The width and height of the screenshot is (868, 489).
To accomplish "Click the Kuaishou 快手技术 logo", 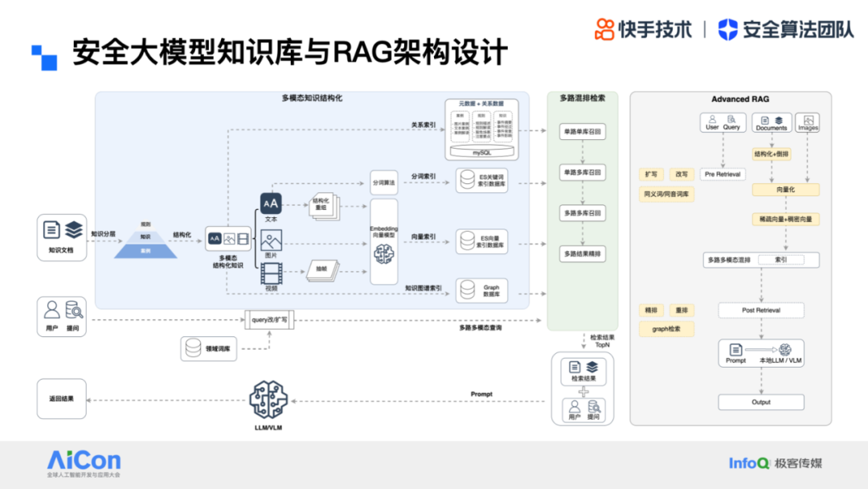I will click(643, 30).
